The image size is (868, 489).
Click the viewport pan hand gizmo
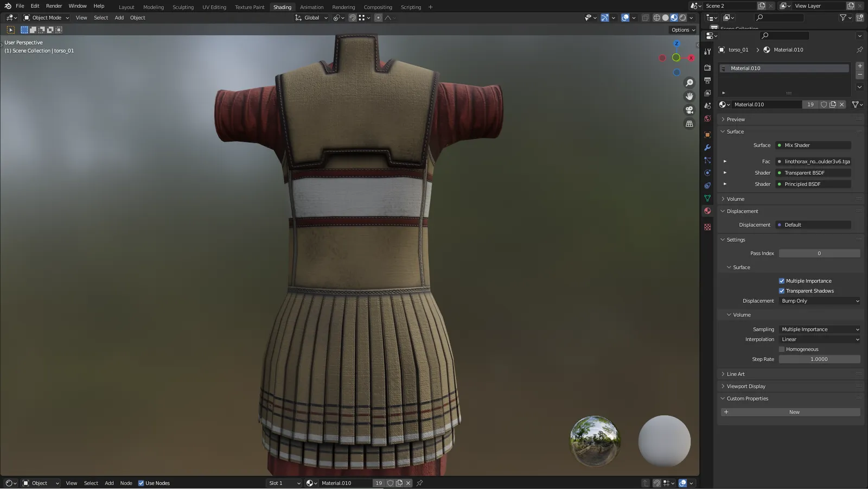point(690,96)
